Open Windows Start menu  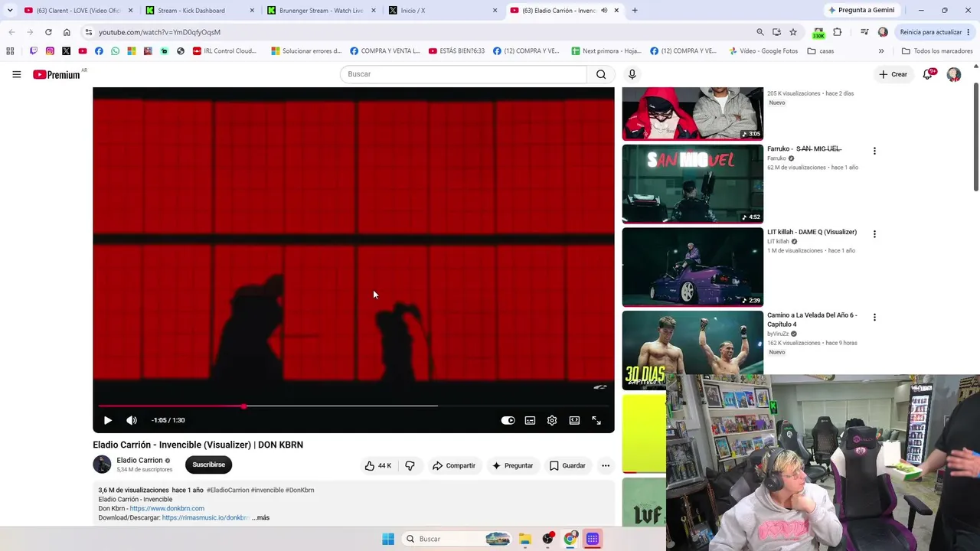click(x=388, y=539)
